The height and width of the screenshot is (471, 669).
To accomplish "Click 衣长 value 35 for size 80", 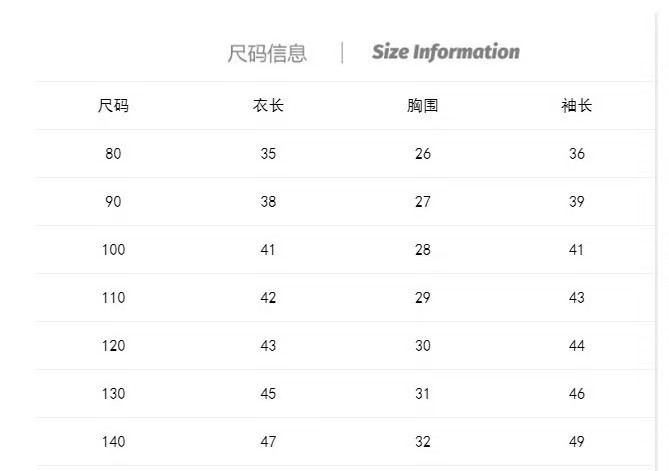I will 268,154.
